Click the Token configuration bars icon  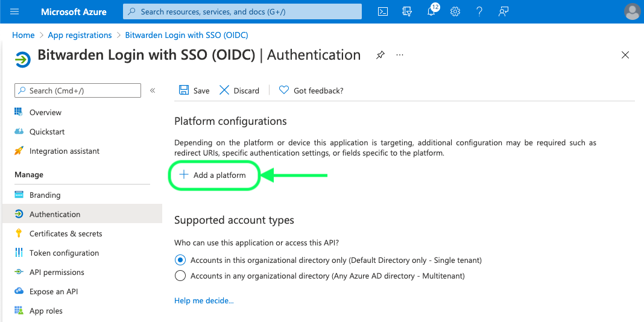pos(19,253)
